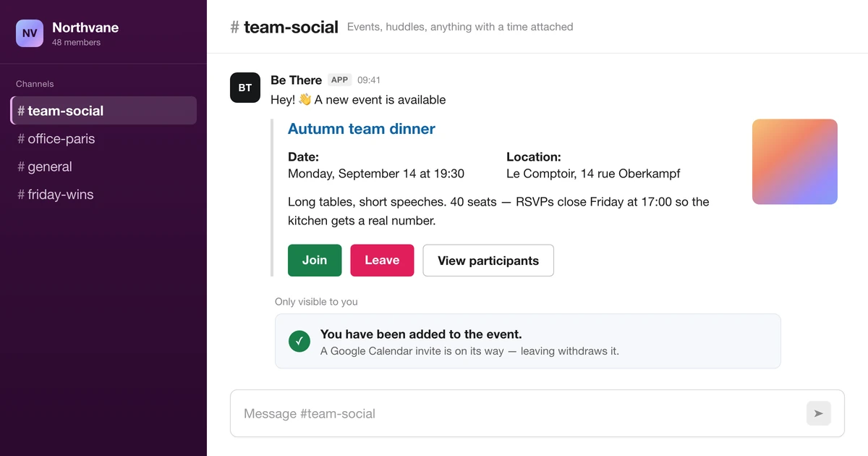Click the hash icon in the channel header
Viewport: 868px width, 456px height.
click(x=234, y=28)
